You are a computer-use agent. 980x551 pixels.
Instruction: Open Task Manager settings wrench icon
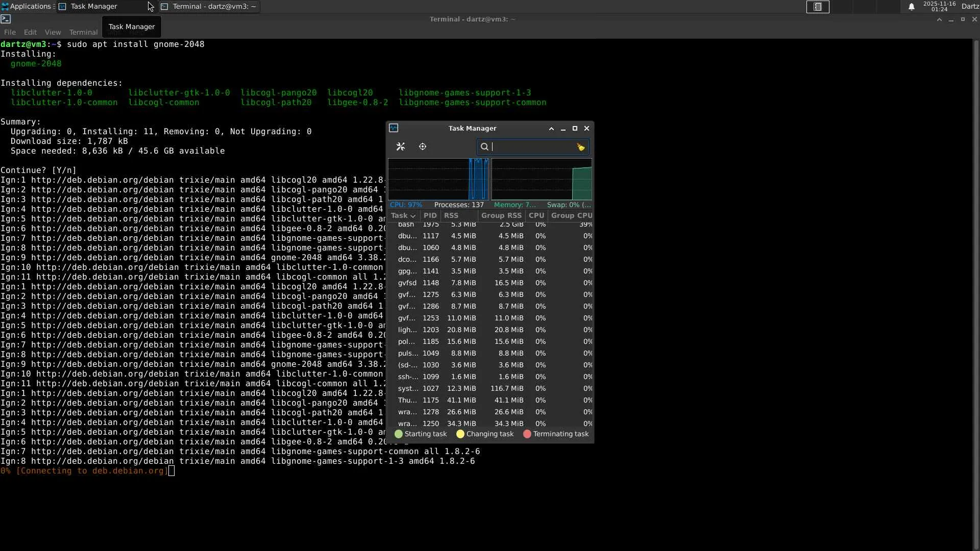pyautogui.click(x=401, y=147)
